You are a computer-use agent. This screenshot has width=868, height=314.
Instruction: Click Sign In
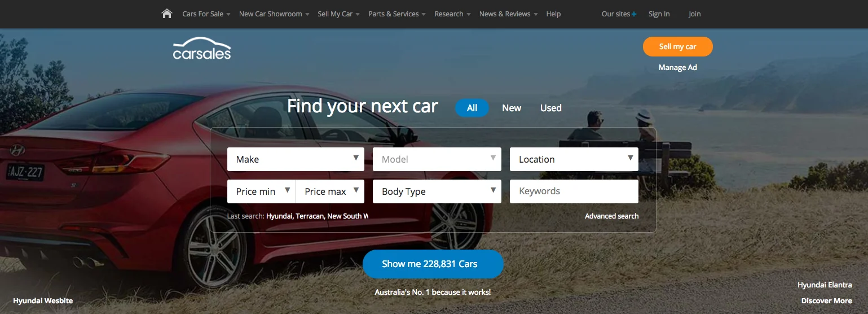click(659, 14)
